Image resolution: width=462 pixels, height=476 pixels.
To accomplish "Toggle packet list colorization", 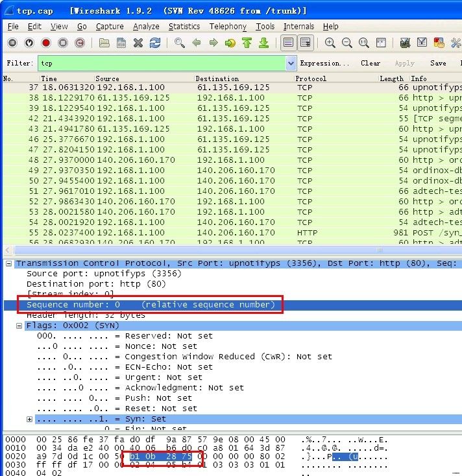I will point(288,43).
